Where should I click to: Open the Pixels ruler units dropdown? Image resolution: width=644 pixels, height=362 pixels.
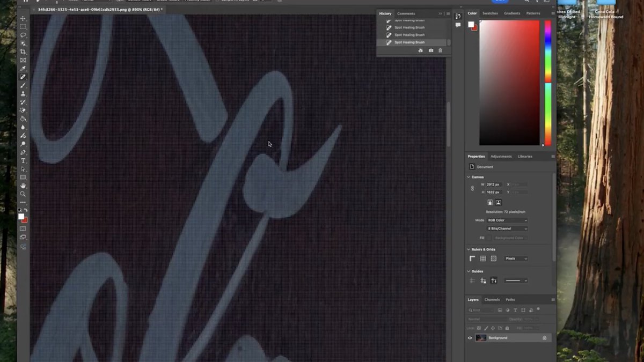pyautogui.click(x=516, y=258)
